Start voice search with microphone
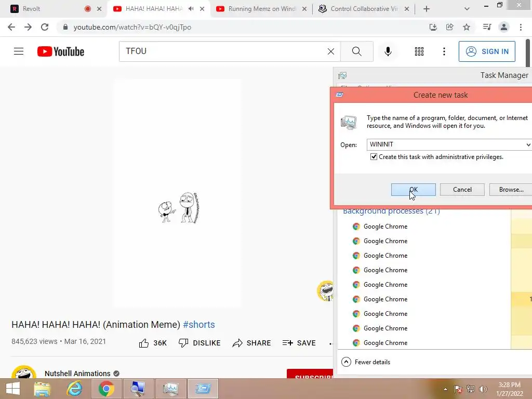This screenshot has height=399, width=532. coord(388,51)
